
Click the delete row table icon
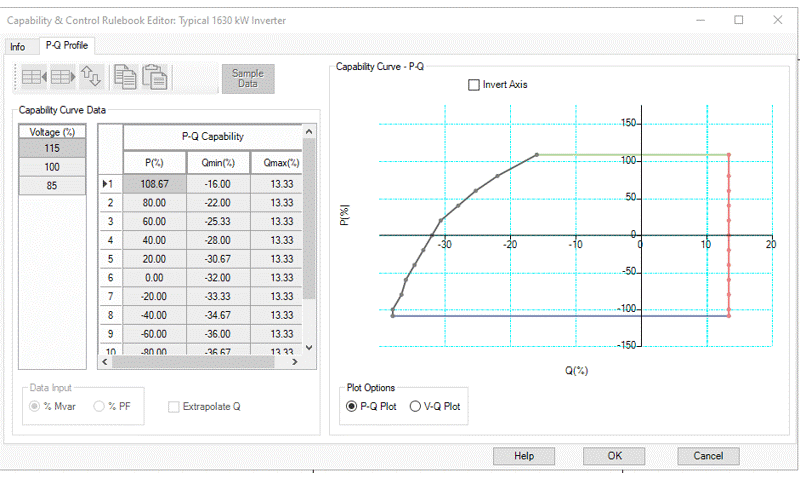63,77
